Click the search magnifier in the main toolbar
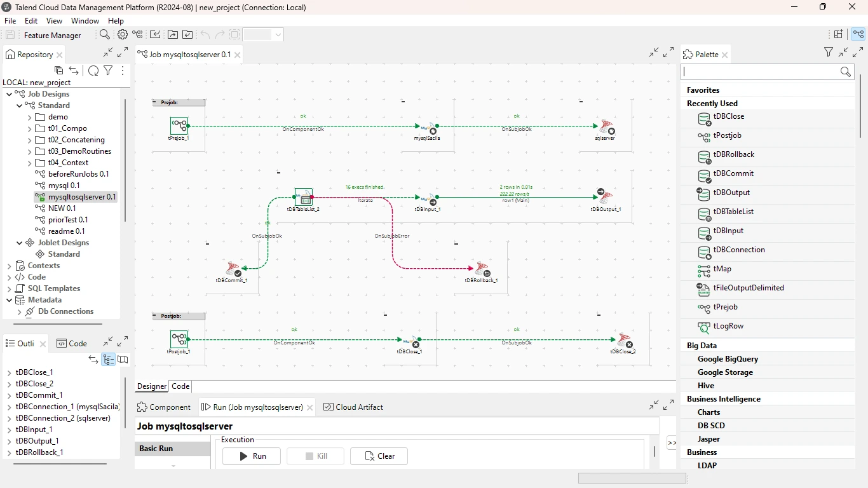 (105, 35)
